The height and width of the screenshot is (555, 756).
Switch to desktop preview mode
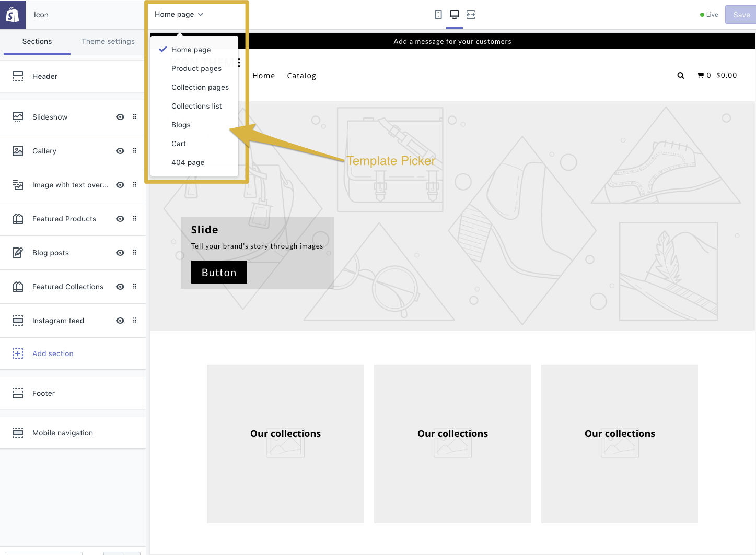point(454,15)
